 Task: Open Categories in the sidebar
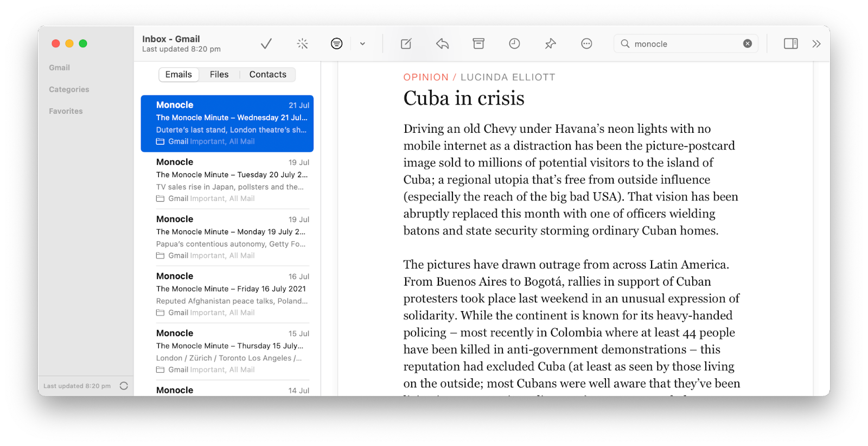[x=69, y=89]
